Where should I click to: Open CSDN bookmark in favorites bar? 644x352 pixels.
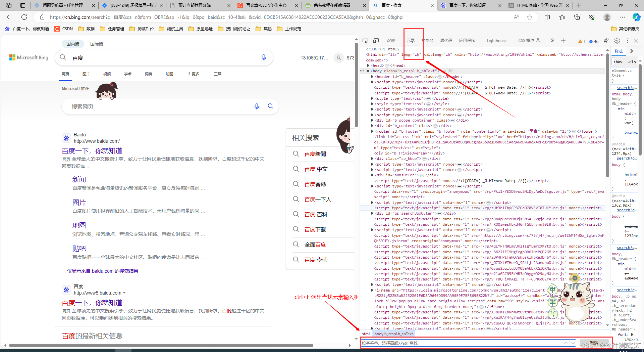click(64, 29)
